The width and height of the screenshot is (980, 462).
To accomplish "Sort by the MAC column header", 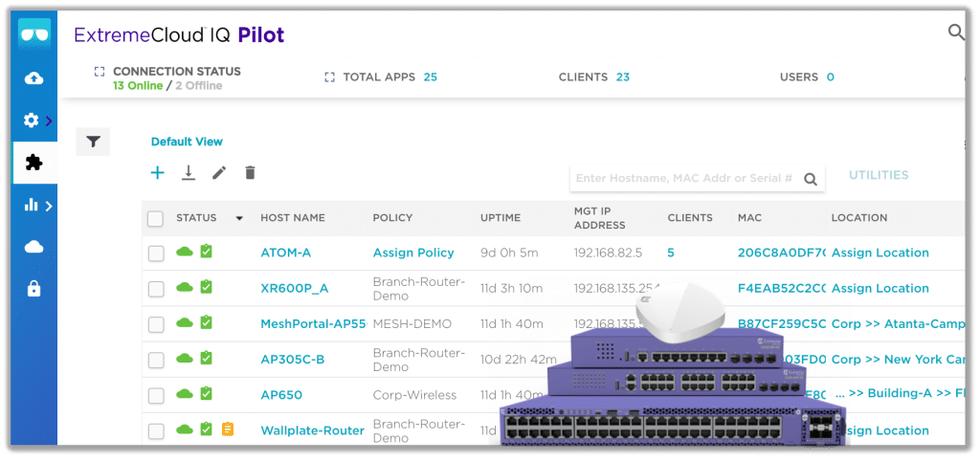I will (749, 218).
